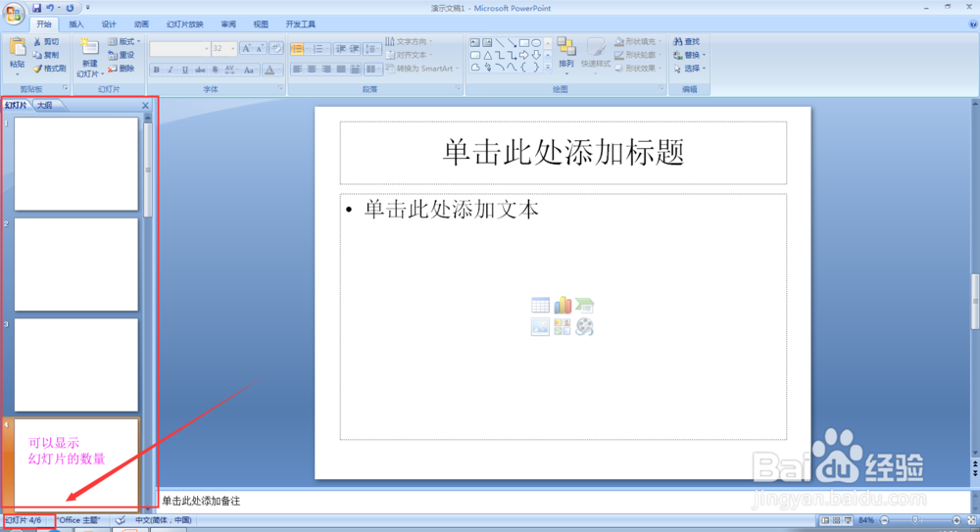Open the Review (审阅) ribbon tab
The image size is (980, 532).
(x=228, y=24)
